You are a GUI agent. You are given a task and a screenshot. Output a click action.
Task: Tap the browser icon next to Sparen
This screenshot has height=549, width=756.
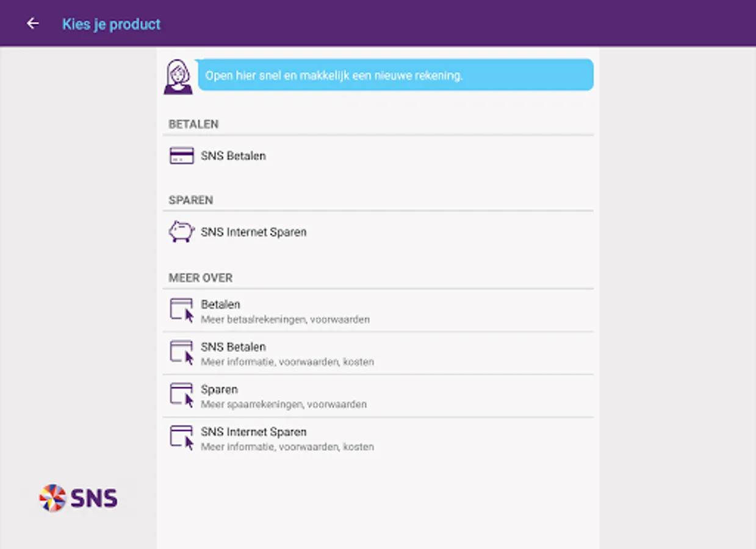pyautogui.click(x=182, y=396)
